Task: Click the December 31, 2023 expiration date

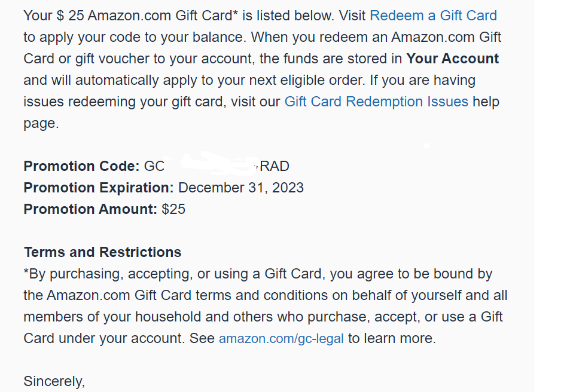Action: point(241,188)
